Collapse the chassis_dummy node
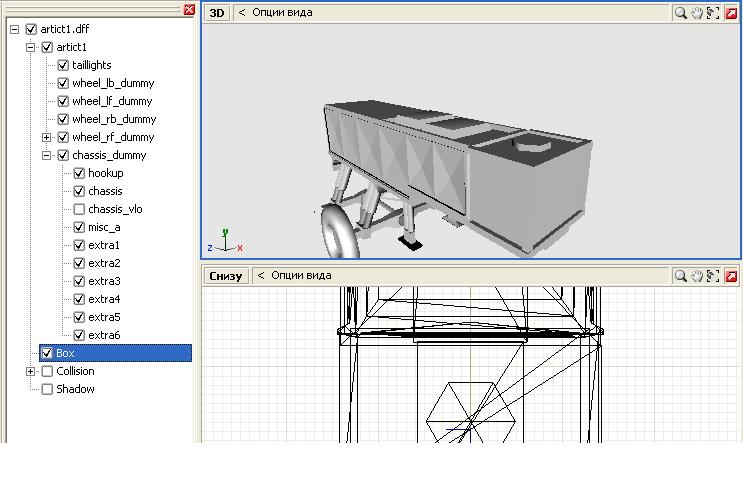Screen dimensions: 743x496 click(46, 155)
